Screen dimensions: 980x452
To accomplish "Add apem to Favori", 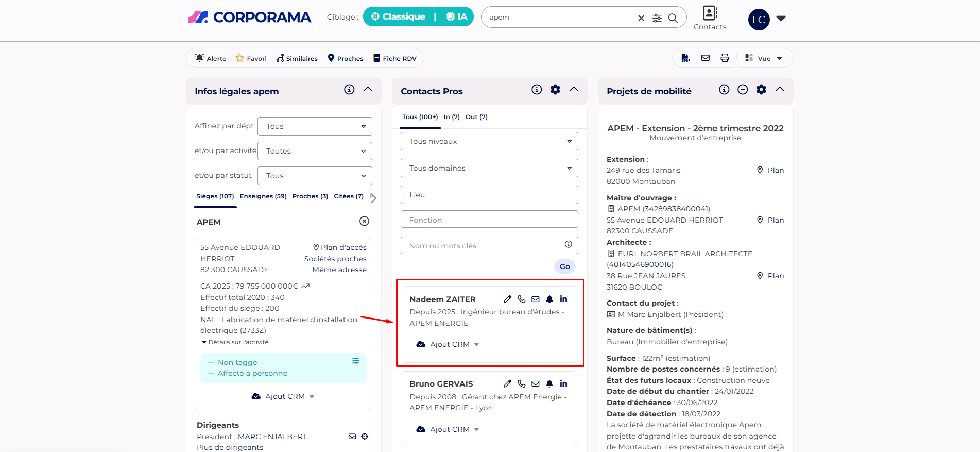I will click(x=251, y=58).
